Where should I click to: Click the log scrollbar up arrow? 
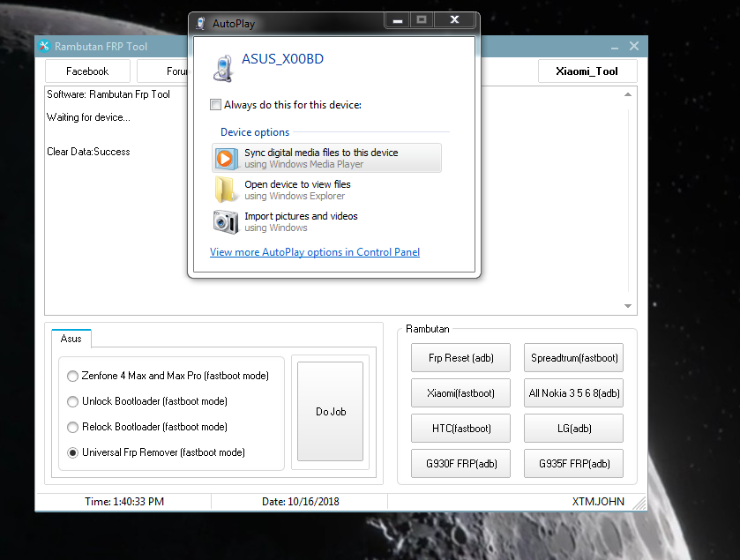coord(628,94)
